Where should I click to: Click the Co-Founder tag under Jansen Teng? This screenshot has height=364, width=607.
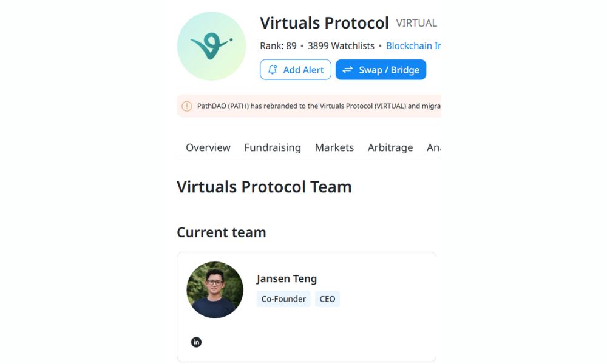click(x=283, y=298)
